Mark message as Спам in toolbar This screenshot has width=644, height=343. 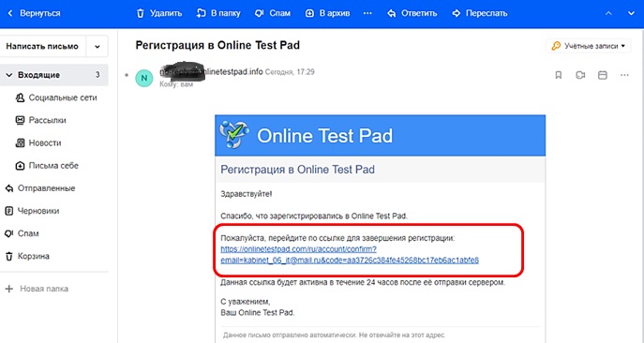click(273, 13)
